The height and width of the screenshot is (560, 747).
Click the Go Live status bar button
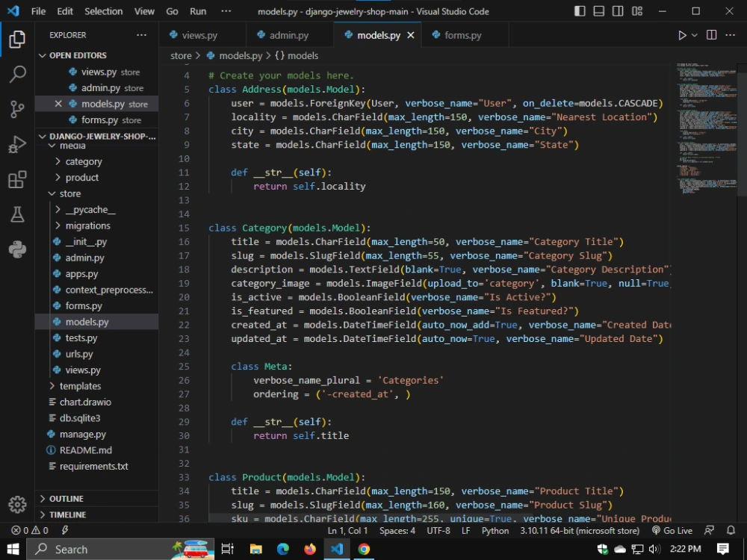(672, 530)
